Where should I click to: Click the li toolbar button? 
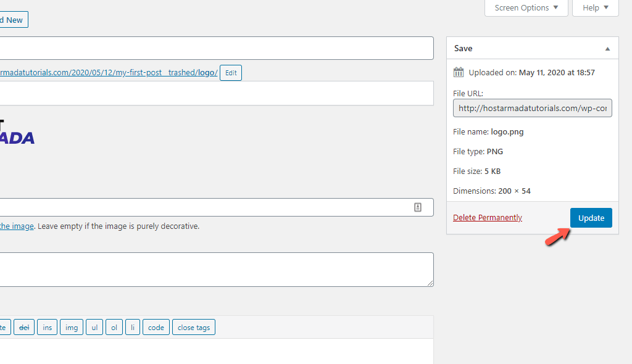coord(133,328)
